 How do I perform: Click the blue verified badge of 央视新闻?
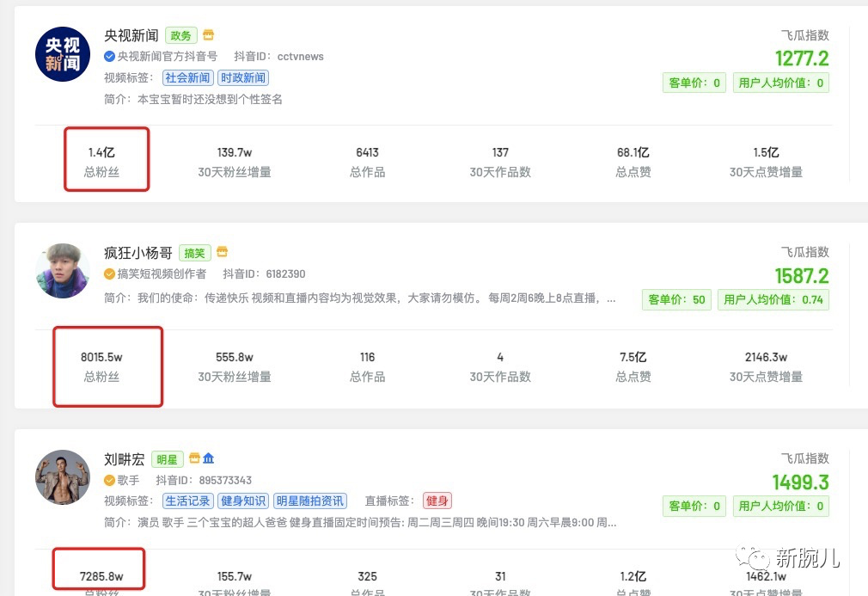click(x=109, y=55)
